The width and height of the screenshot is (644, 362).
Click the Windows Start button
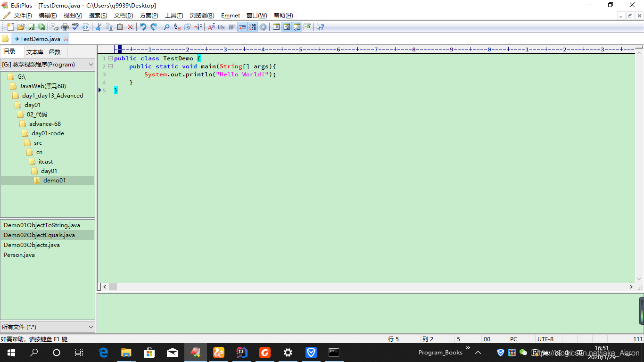click(x=11, y=353)
